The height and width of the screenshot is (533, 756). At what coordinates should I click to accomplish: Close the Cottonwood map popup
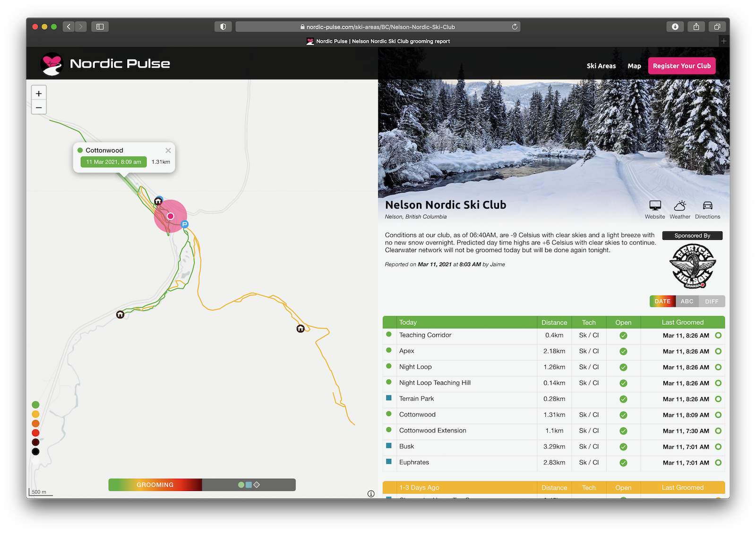click(x=168, y=151)
